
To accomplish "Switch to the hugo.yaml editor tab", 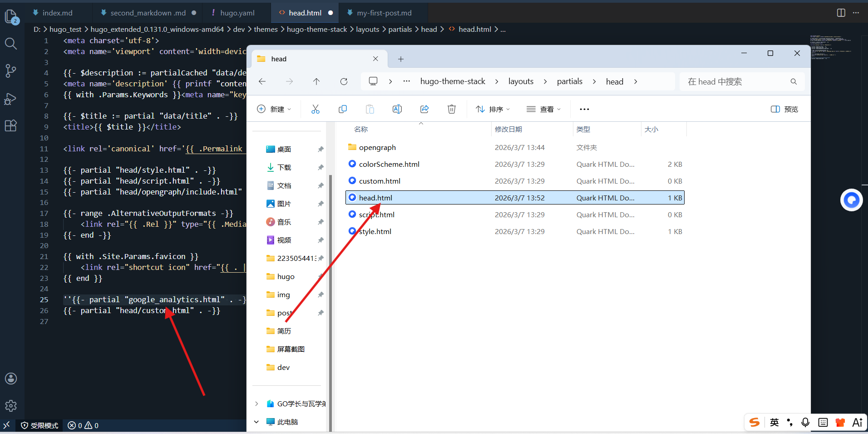I will (x=237, y=13).
